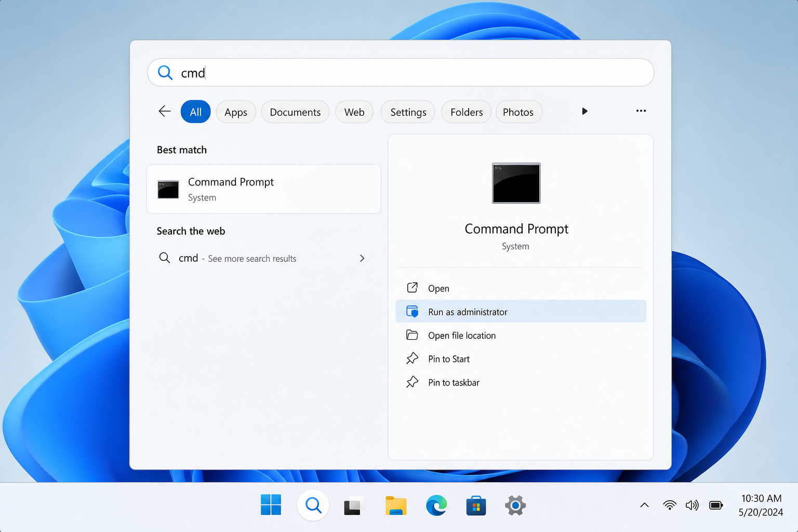Click Command Prompt title in preview pane
Screen dimensions: 798x532
pos(516,229)
